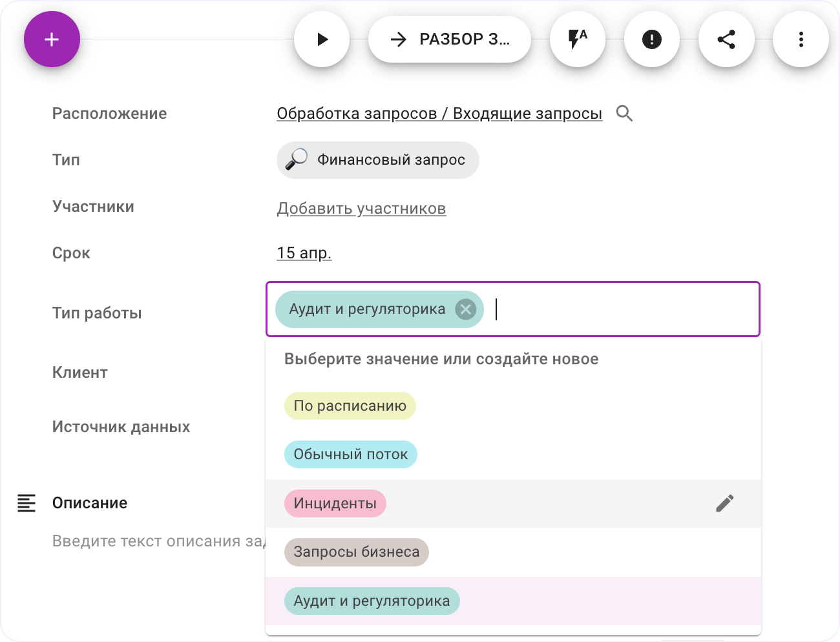Select Аудит и регуляторика in dropdown list

(x=372, y=601)
